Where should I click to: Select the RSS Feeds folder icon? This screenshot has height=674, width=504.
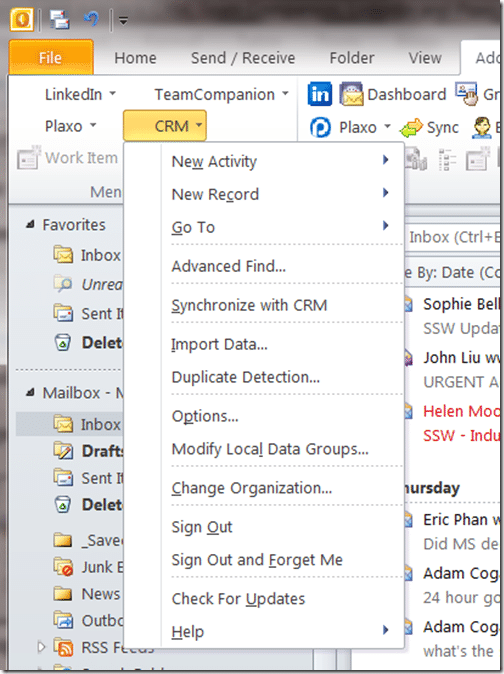coord(63,647)
